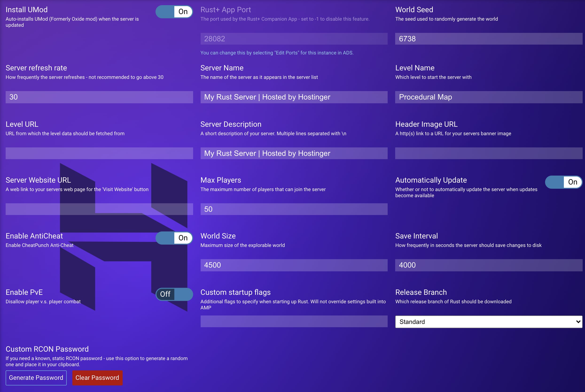Viewport: 585px width, 392px height.
Task: Click the Server refresh rate field
Action: click(x=99, y=97)
